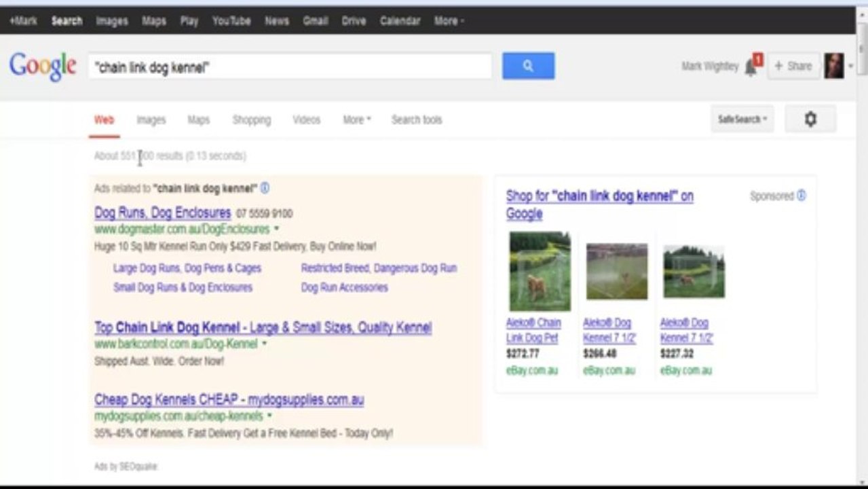Open account dropdown arrow beside profile photo
868x489 pixels.
pos(850,67)
